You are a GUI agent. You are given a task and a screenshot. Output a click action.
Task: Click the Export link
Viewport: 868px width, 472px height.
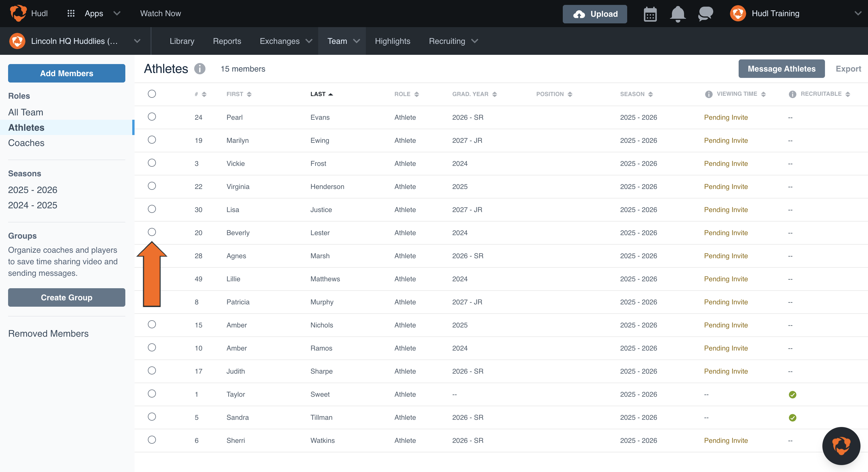pyautogui.click(x=848, y=69)
